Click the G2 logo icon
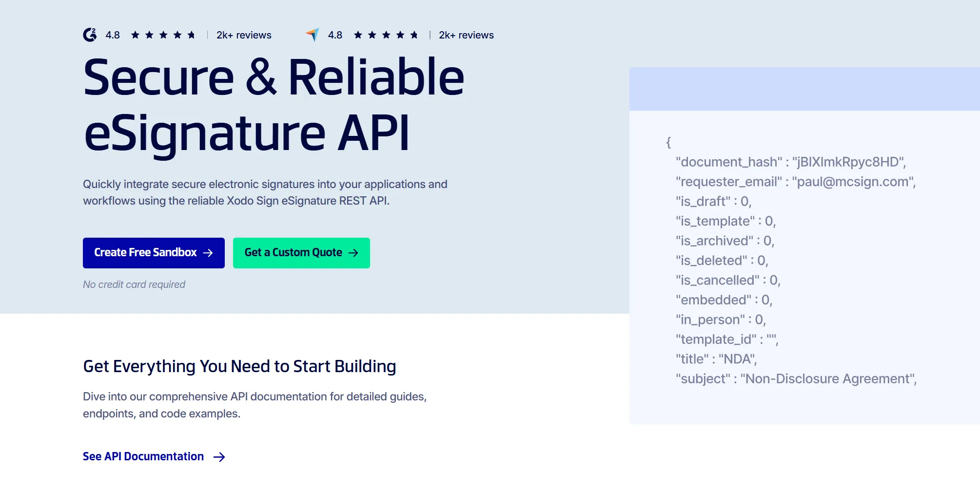 coord(90,35)
